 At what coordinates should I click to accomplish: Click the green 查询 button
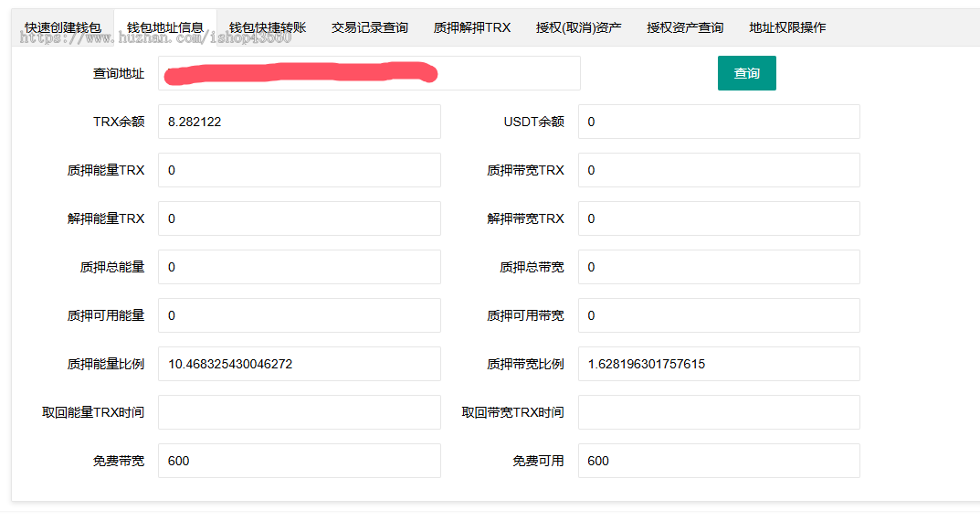(x=747, y=73)
